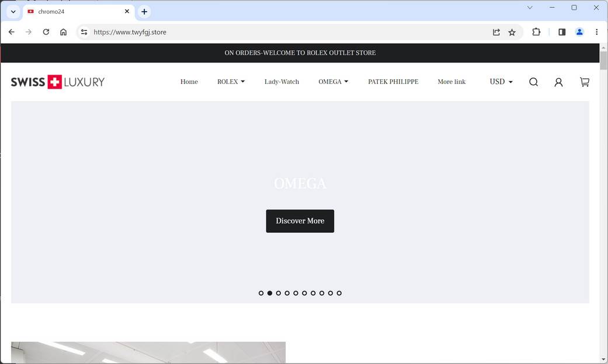608x364 pixels.
Task: Open the site search icon
Action: pos(534,82)
